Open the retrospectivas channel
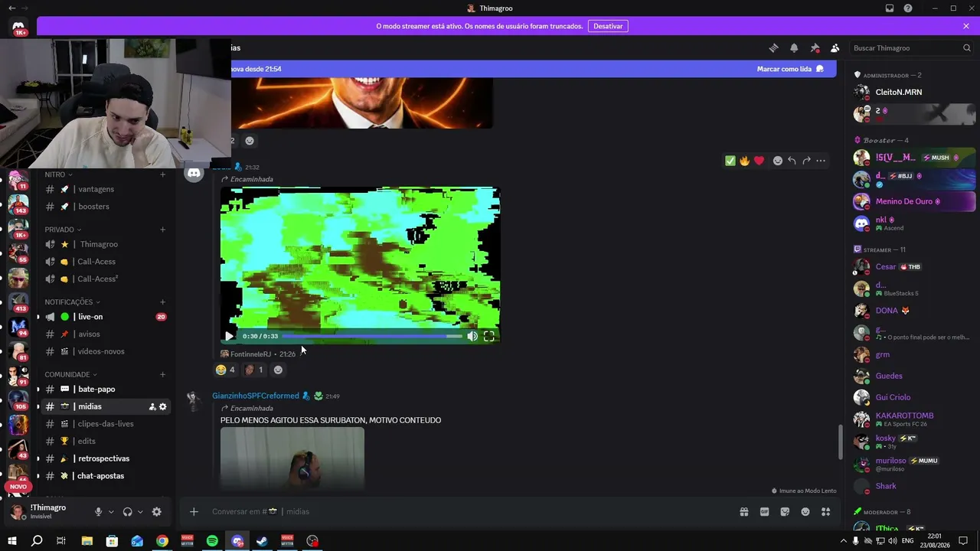 [x=105, y=458]
